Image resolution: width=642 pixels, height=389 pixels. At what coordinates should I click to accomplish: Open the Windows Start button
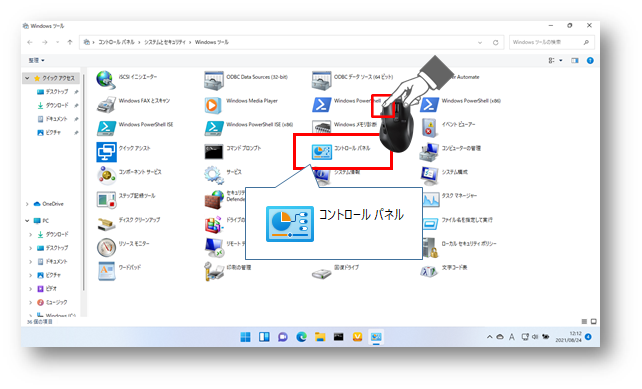tap(245, 337)
